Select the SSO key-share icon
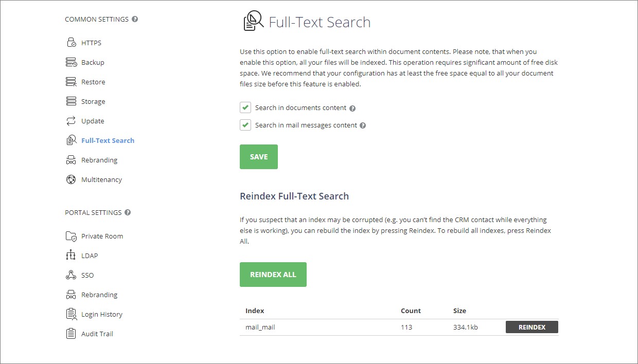Image resolution: width=638 pixels, height=364 pixels. coord(72,275)
